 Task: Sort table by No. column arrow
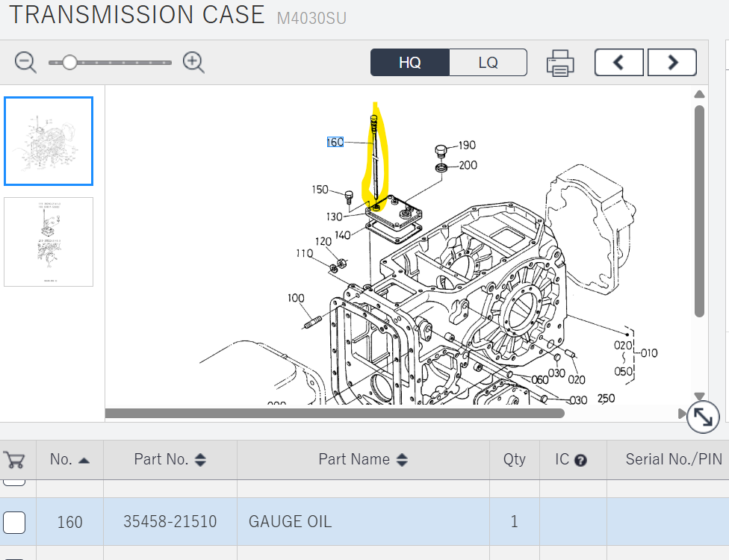(84, 461)
